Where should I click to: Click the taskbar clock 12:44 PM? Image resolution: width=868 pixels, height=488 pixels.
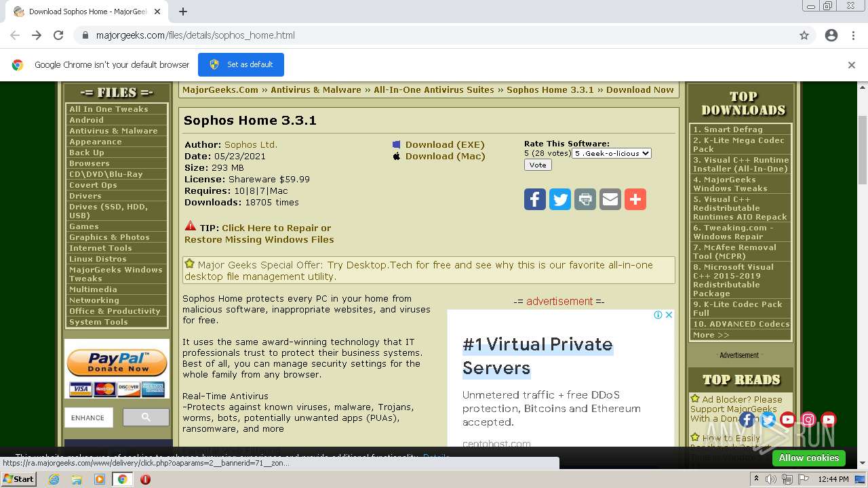click(833, 479)
